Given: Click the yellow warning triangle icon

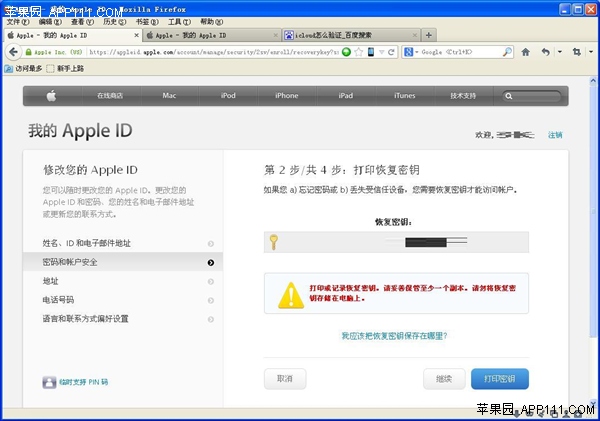Looking at the screenshot, I should point(290,294).
